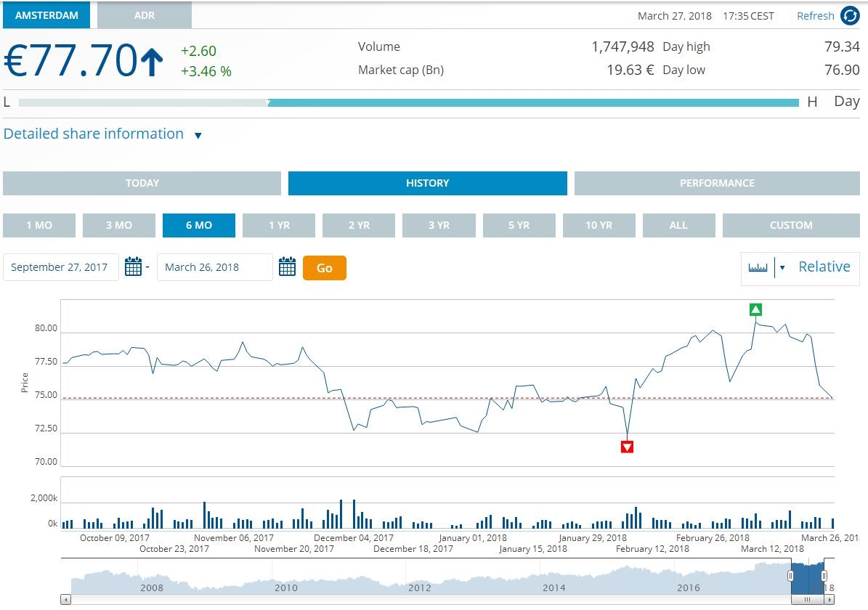Switch to the PERFORMANCE tab
Viewport: 868px width, 610px height.
pyautogui.click(x=717, y=183)
